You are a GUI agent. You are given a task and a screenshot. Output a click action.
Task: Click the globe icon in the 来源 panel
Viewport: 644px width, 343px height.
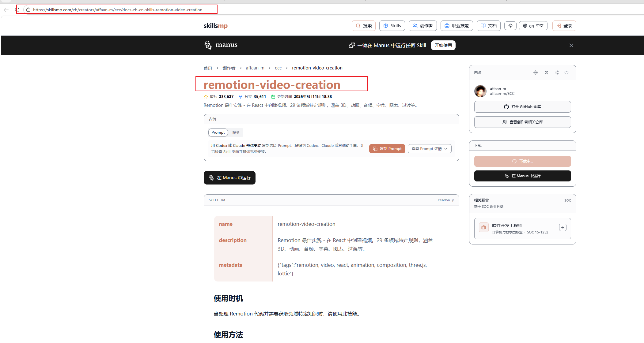[536, 73]
